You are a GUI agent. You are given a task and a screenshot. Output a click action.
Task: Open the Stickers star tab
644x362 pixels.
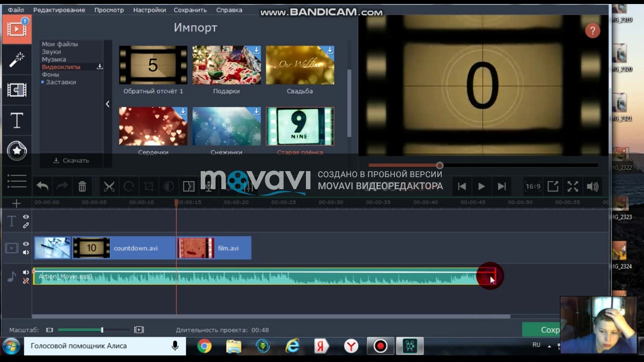17,150
